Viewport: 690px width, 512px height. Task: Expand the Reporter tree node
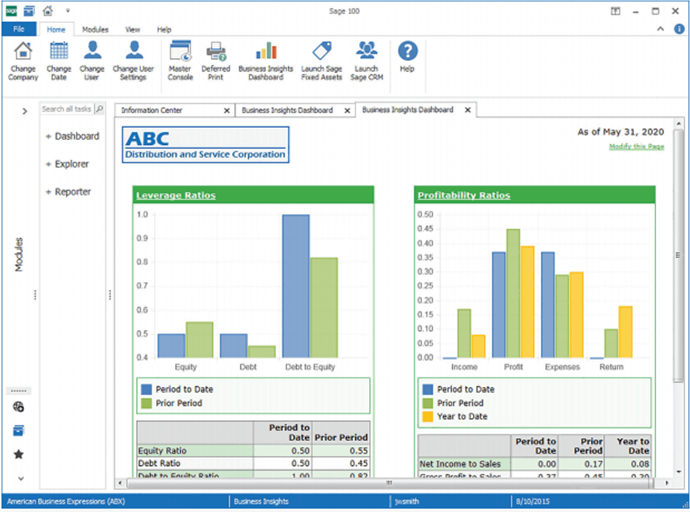point(48,192)
